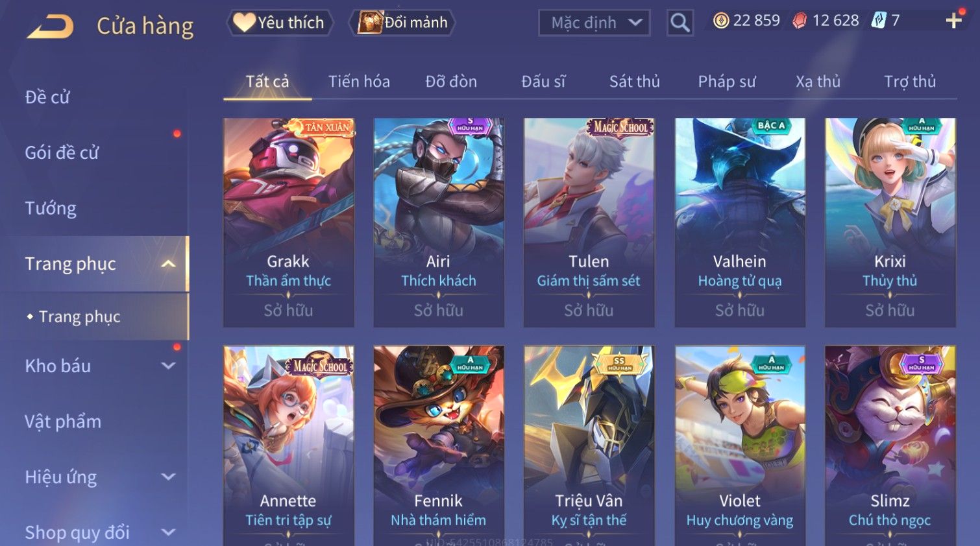Expand the Hiệu ứng sidebar section
980x546 pixels.
point(168,477)
